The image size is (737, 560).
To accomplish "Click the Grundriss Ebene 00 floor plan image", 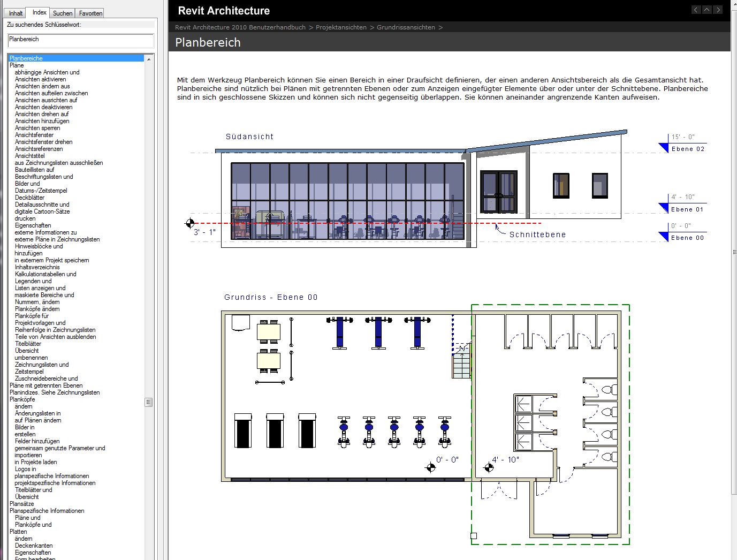I will pos(426,425).
